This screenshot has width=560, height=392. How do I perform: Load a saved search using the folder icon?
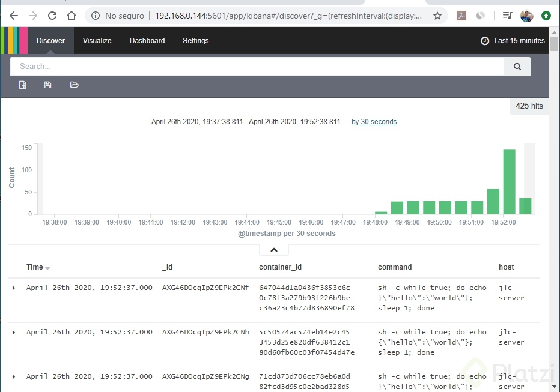point(74,85)
